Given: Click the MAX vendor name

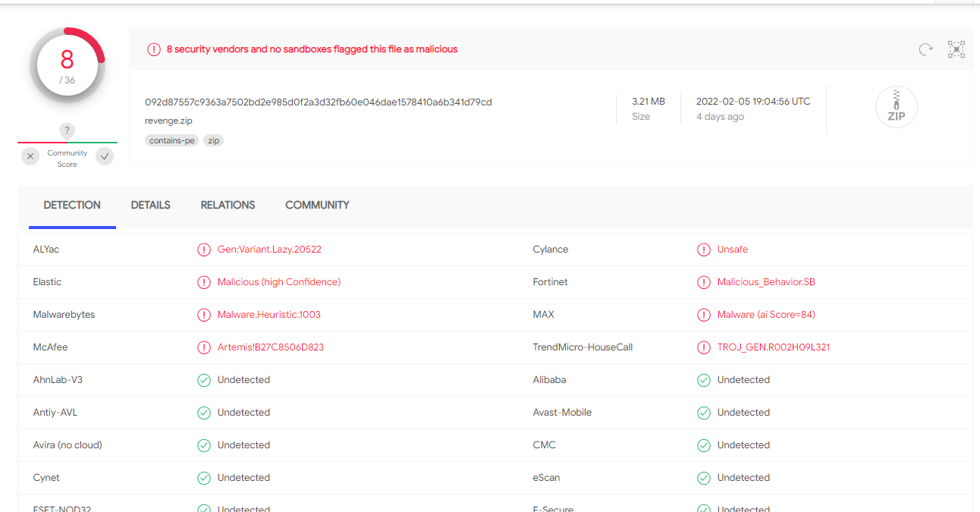Looking at the screenshot, I should [544, 315].
